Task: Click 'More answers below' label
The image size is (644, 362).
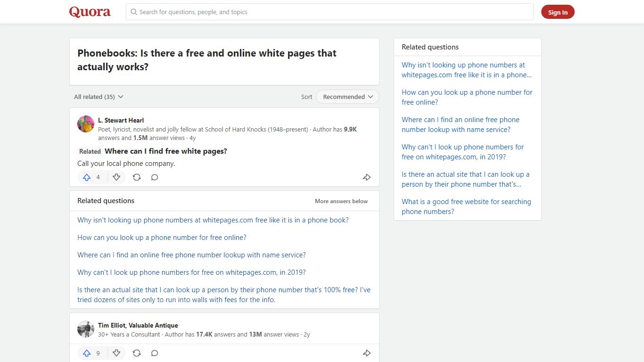Action: (341, 201)
